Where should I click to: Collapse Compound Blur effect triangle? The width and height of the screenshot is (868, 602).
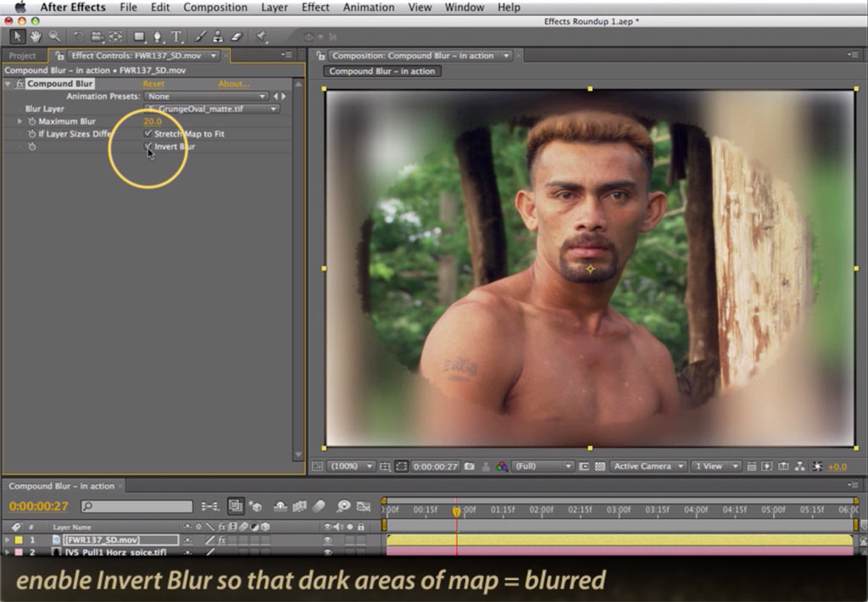coord(8,84)
